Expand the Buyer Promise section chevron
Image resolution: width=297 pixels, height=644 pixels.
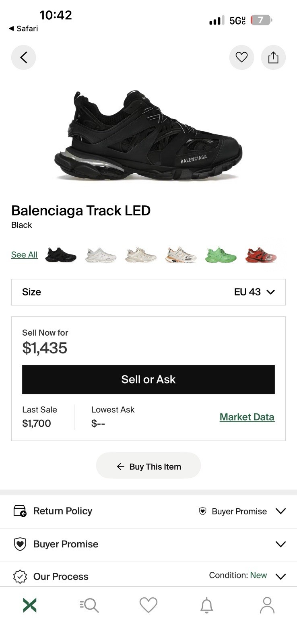tap(280, 544)
